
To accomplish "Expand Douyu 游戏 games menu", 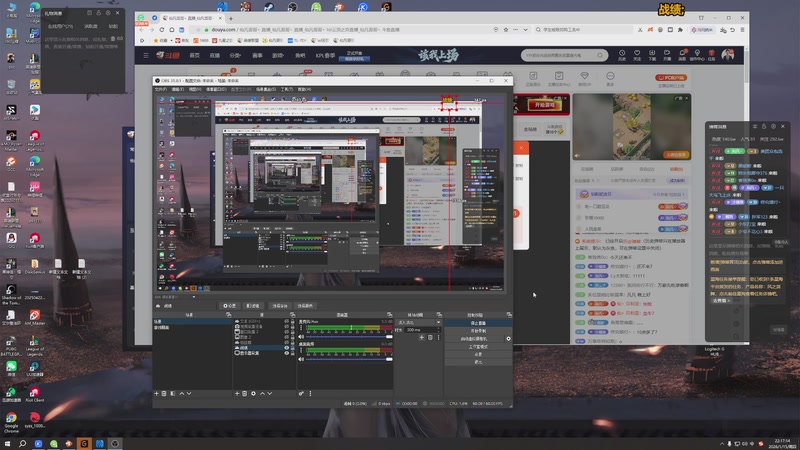I will click(x=278, y=55).
